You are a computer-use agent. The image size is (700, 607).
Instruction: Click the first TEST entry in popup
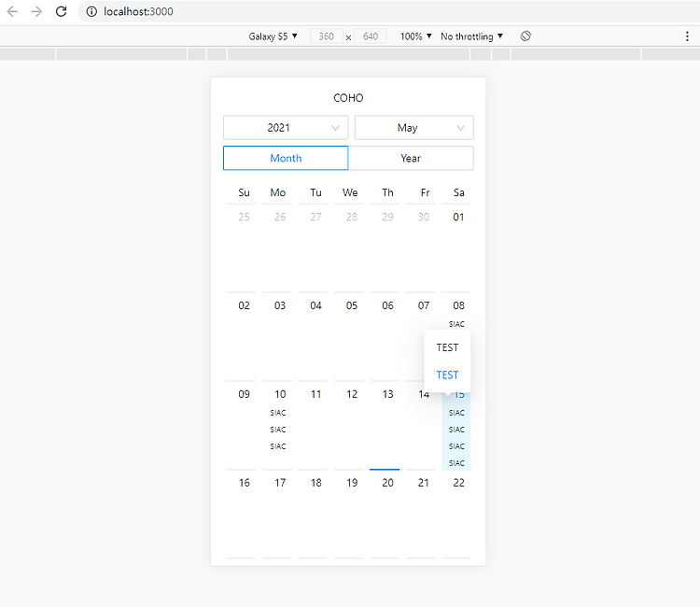point(447,347)
